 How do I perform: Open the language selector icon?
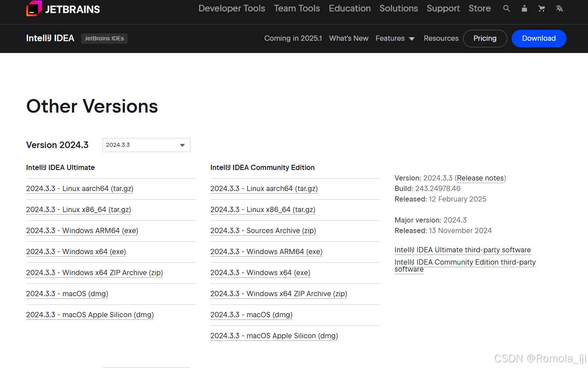[559, 8]
